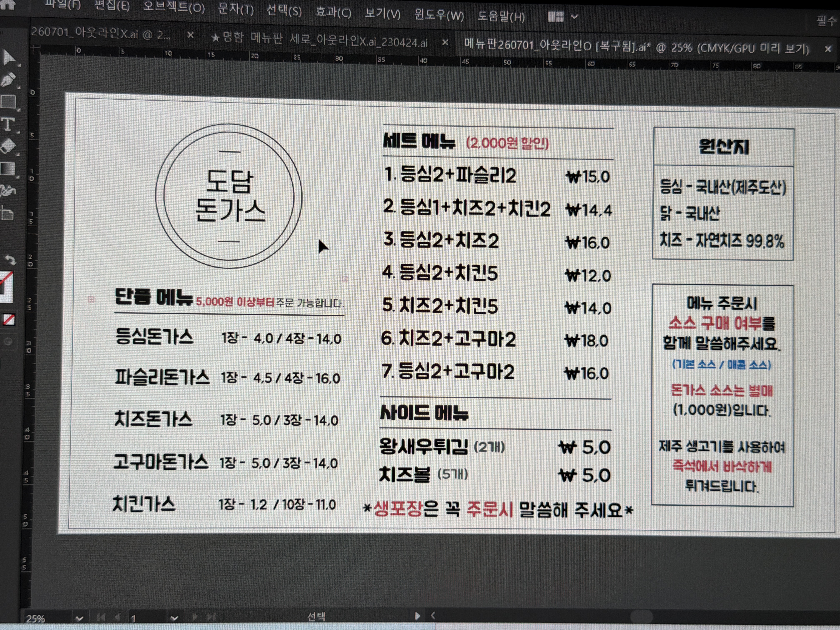Open the zoom level dropdown arrow
The width and height of the screenshot is (840, 630).
[79, 619]
